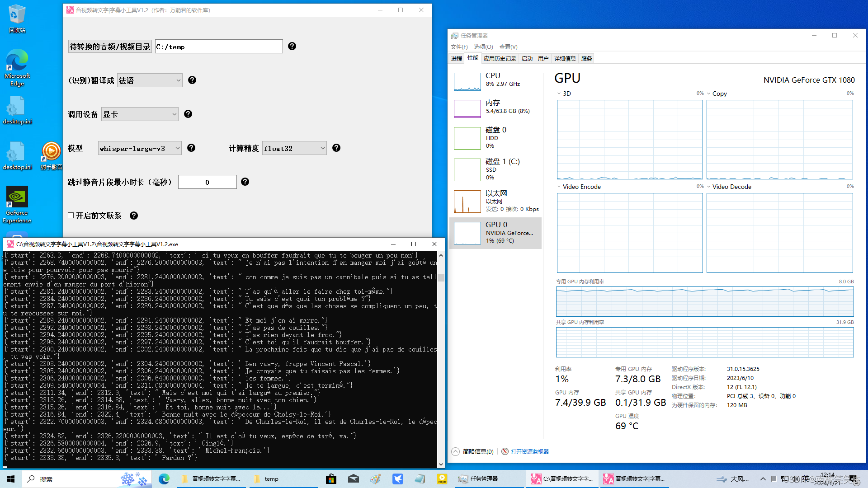
Task: Click the weather widget on taskbar
Action: point(733,479)
